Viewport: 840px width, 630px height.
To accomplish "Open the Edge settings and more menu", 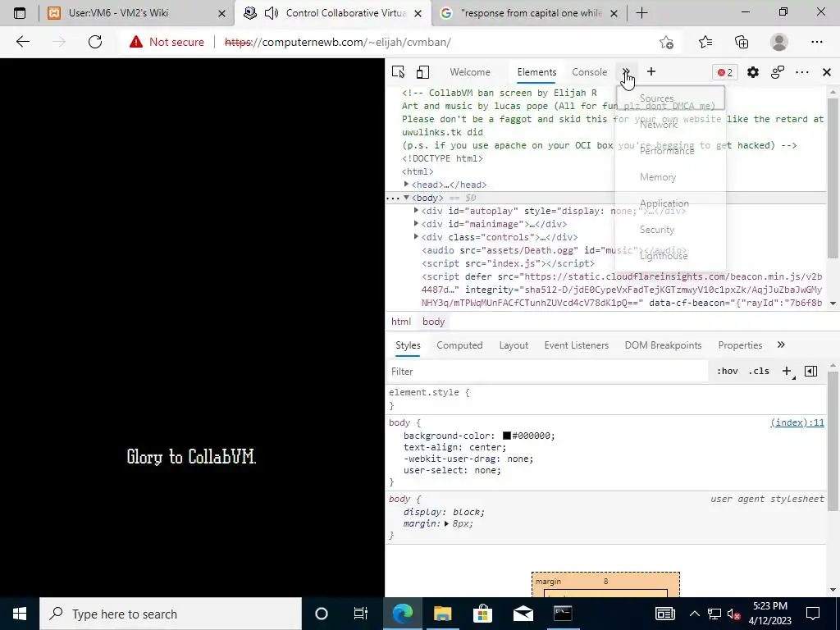I will (x=816, y=42).
